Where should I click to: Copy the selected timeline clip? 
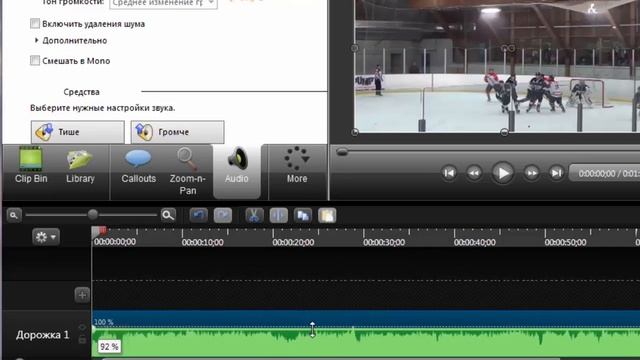tap(303, 215)
